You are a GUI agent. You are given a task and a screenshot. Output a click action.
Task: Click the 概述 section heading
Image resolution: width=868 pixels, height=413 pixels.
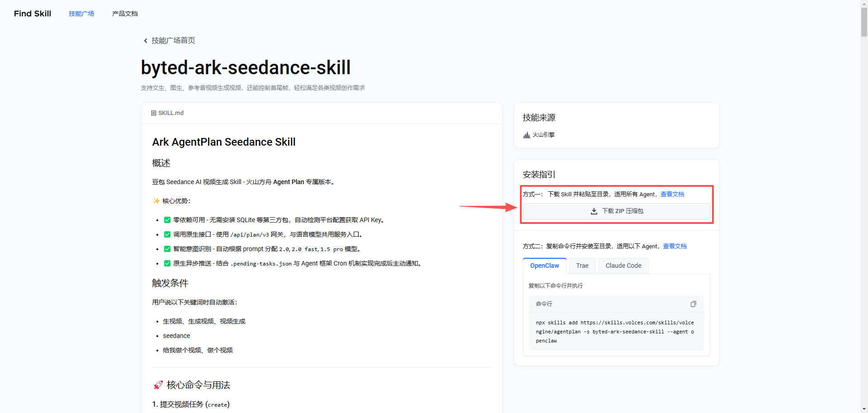click(x=161, y=163)
